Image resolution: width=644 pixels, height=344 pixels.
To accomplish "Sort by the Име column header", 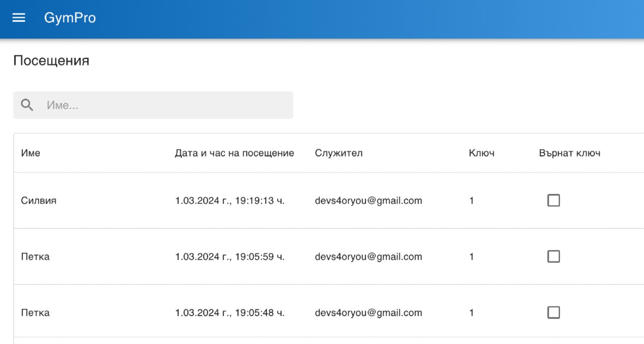I will click(31, 153).
